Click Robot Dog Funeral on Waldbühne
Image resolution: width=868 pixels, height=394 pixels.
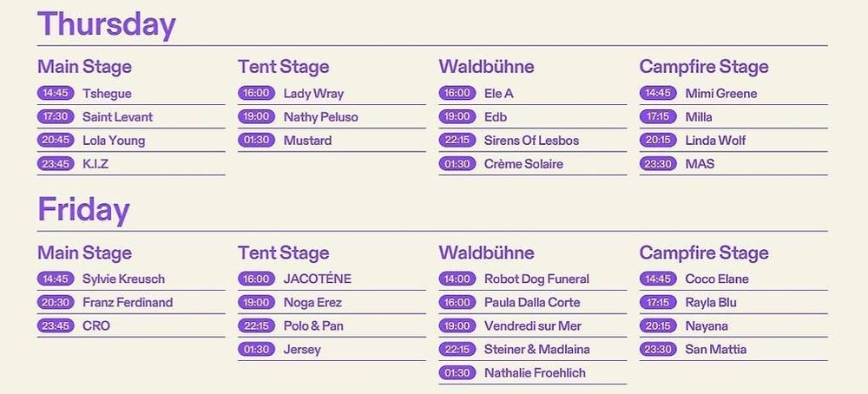click(x=536, y=279)
